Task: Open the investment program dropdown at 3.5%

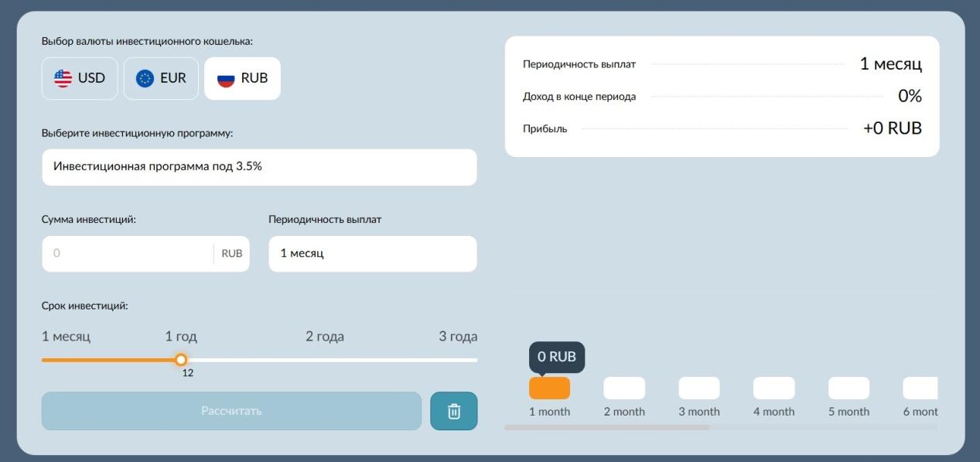Action: tap(259, 167)
